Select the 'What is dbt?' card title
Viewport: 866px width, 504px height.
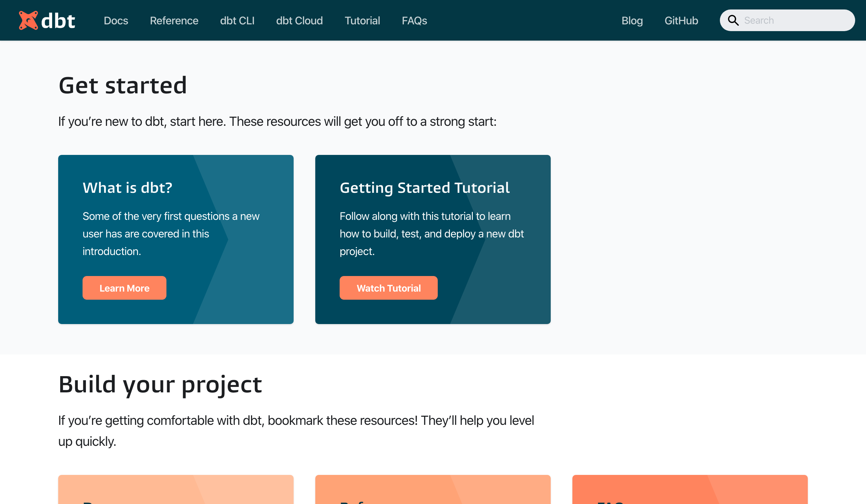pos(128,188)
